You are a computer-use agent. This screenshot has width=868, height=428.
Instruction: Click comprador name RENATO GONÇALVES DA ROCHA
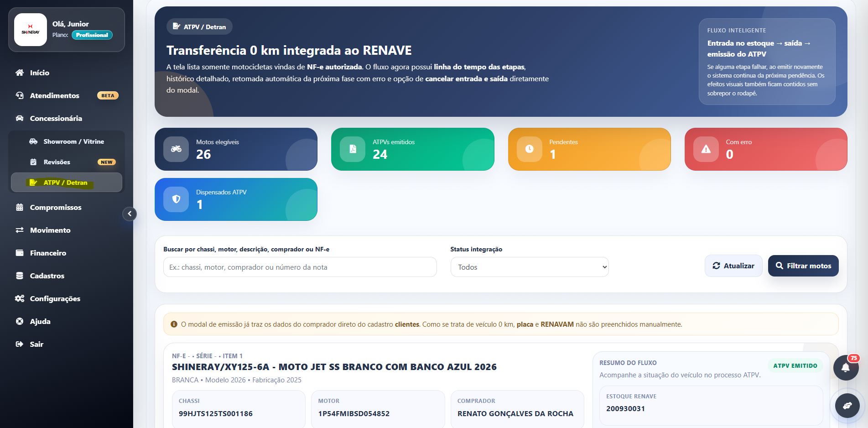point(515,413)
